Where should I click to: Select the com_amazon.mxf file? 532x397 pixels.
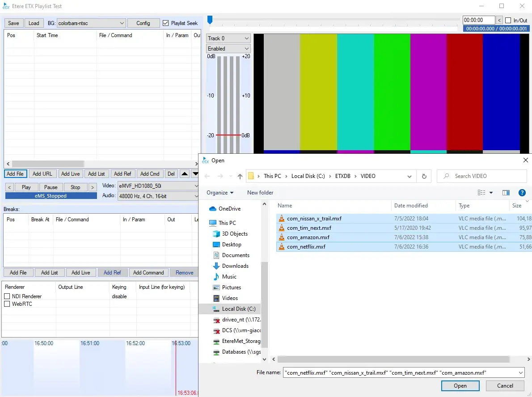(308, 237)
